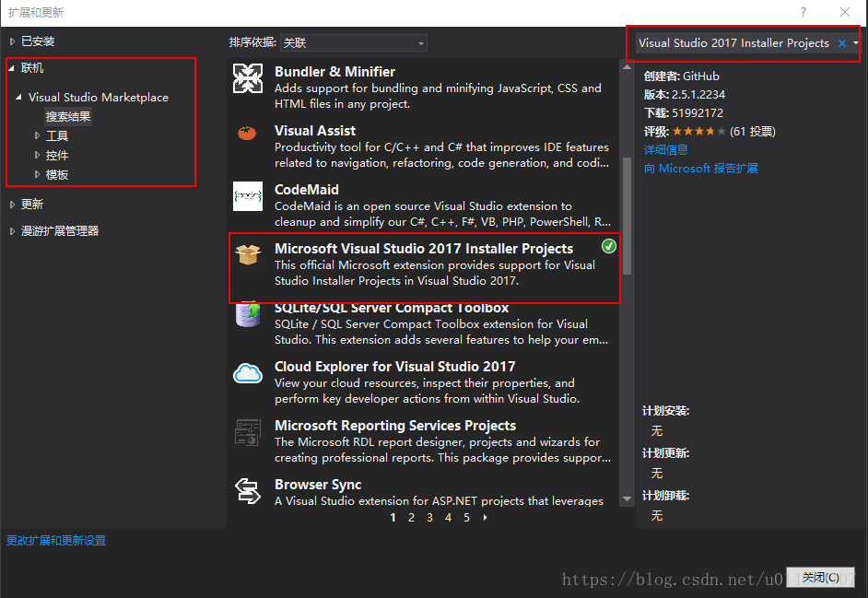Open the 排序依据 sort dropdown
Viewport: 868px width, 598px height.
click(353, 42)
